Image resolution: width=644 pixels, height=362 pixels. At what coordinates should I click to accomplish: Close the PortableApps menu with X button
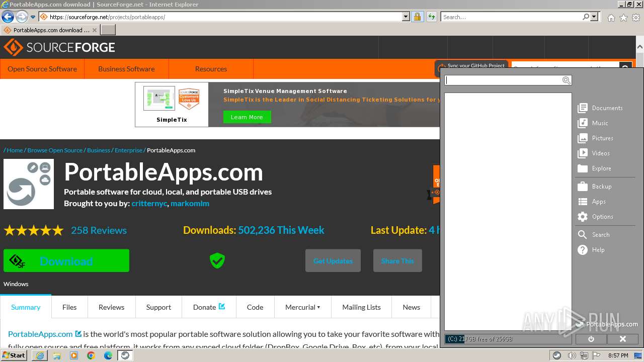(x=622, y=339)
